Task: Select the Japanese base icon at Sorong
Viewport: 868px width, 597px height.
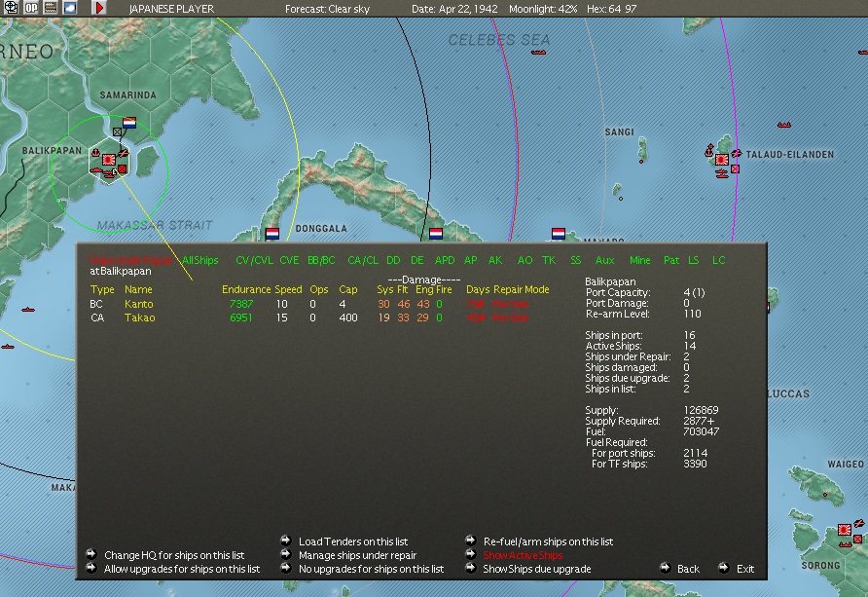Action: (845, 530)
